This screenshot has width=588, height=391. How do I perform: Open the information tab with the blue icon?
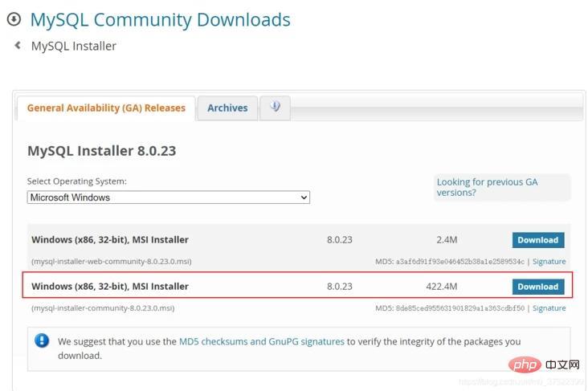275,108
